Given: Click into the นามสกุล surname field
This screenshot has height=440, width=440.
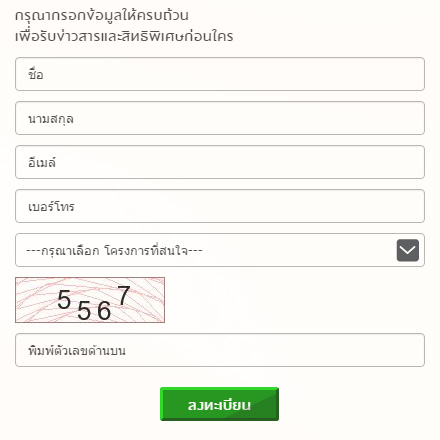Looking at the screenshot, I should pyautogui.click(x=220, y=118).
